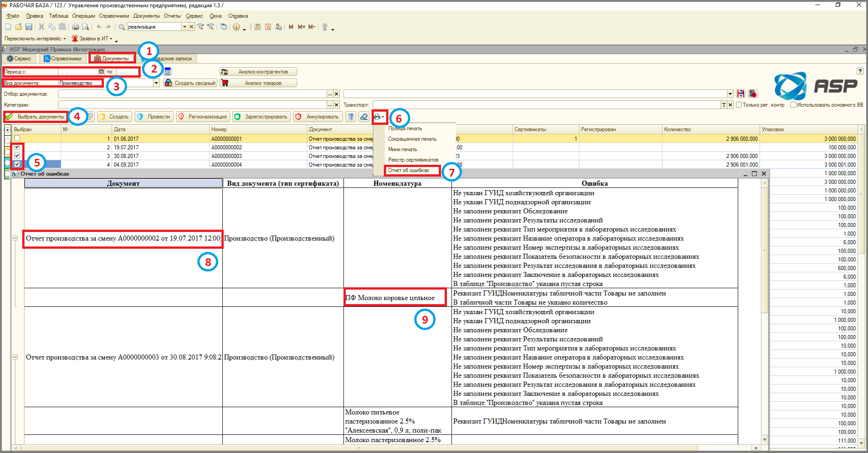Click the delete saved filter icon

[753, 94]
